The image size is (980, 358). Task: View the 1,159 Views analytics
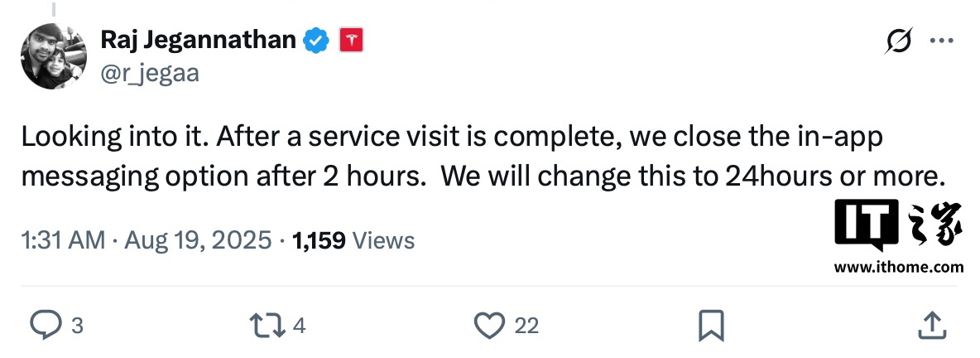[x=353, y=240]
